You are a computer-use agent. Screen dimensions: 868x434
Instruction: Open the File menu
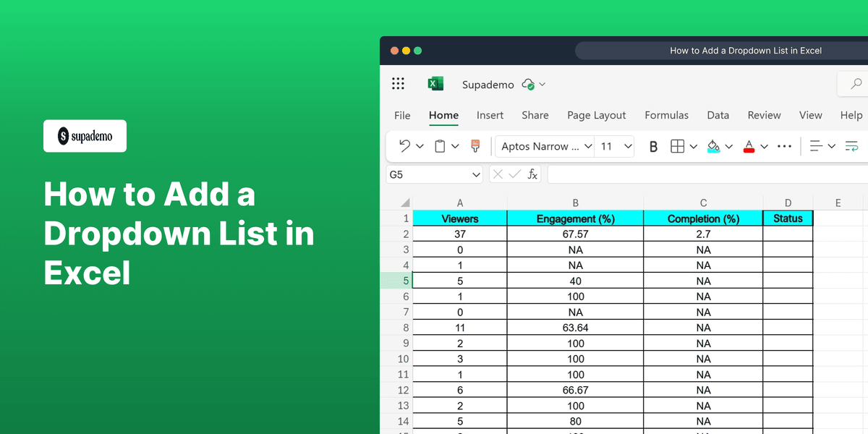(x=402, y=115)
